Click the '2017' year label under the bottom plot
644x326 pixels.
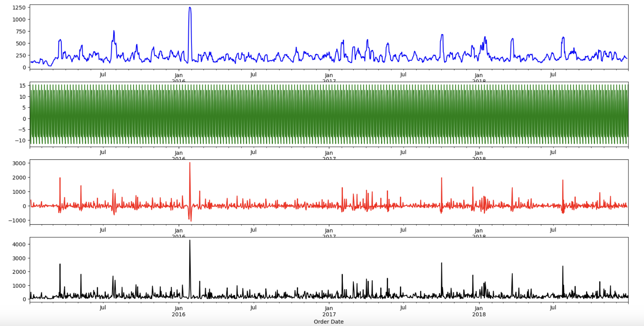click(329, 314)
